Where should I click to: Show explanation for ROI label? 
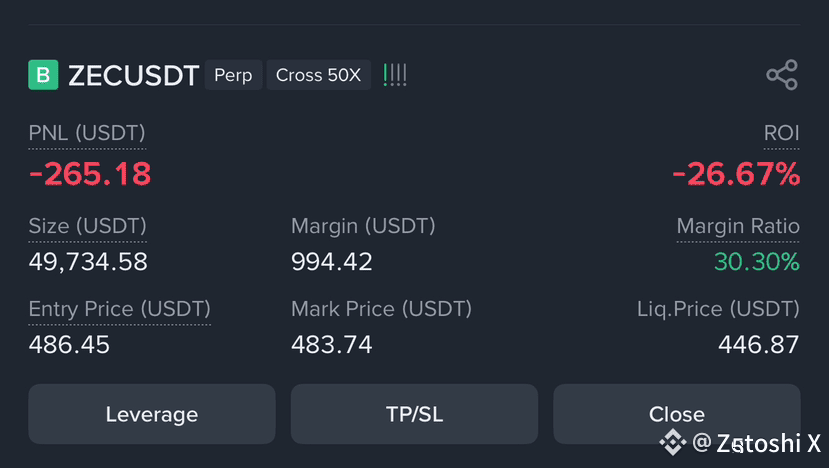click(781, 133)
